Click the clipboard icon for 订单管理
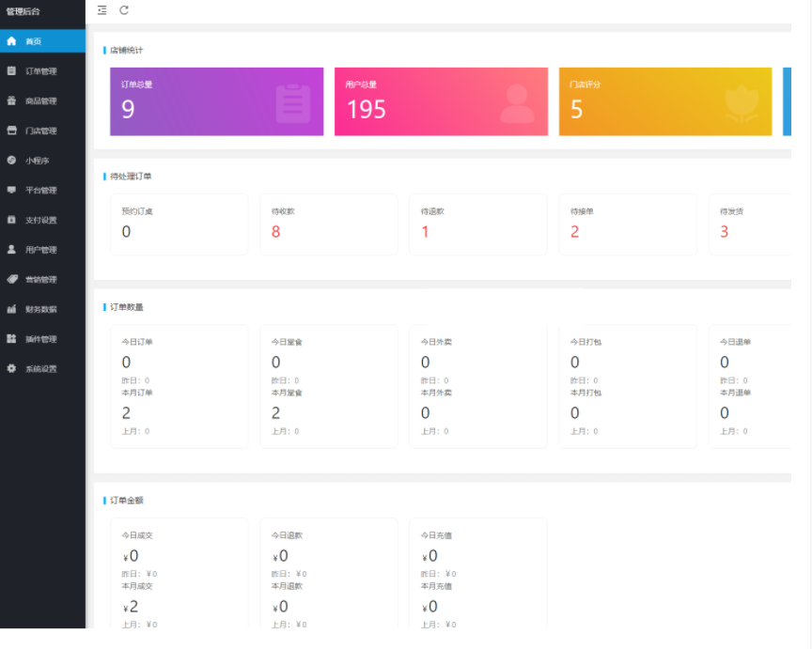Screen dimensions: 812x649 pyautogui.click(x=11, y=71)
